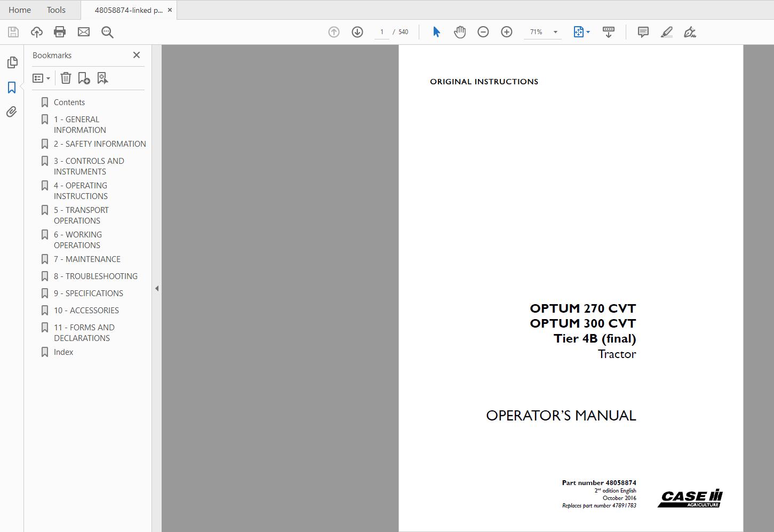The height and width of the screenshot is (532, 774).
Task: Open the bookmark options menu dropdown
Action: pos(42,78)
